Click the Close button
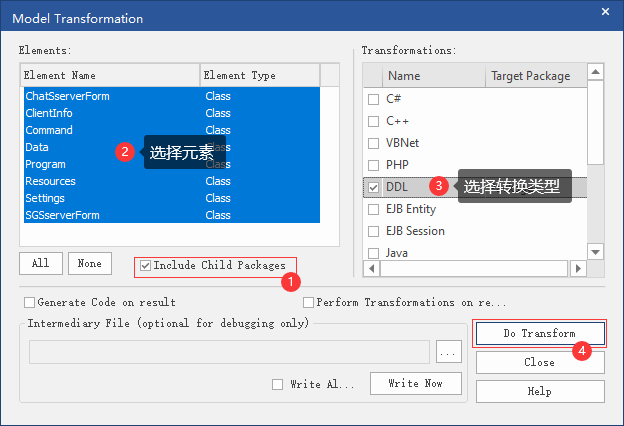 (540, 362)
